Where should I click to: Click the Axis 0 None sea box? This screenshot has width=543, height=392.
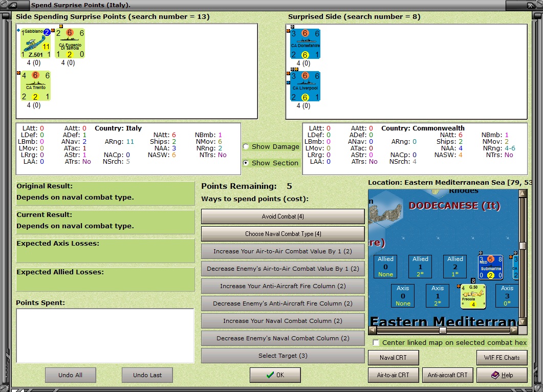coord(403,295)
